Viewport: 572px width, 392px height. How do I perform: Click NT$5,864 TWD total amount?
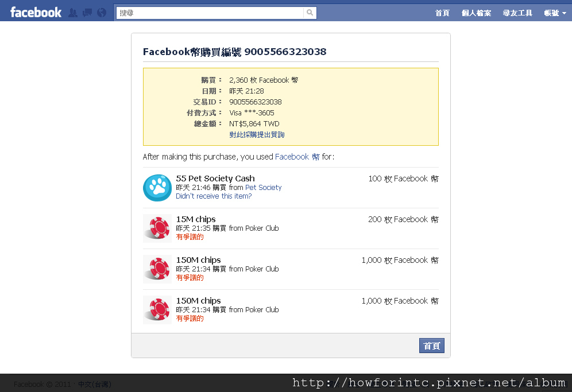tap(254, 123)
